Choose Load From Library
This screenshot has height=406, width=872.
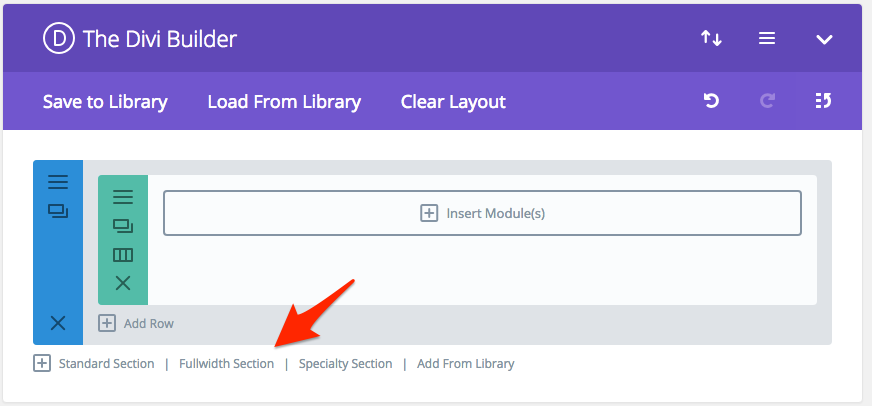click(x=284, y=102)
